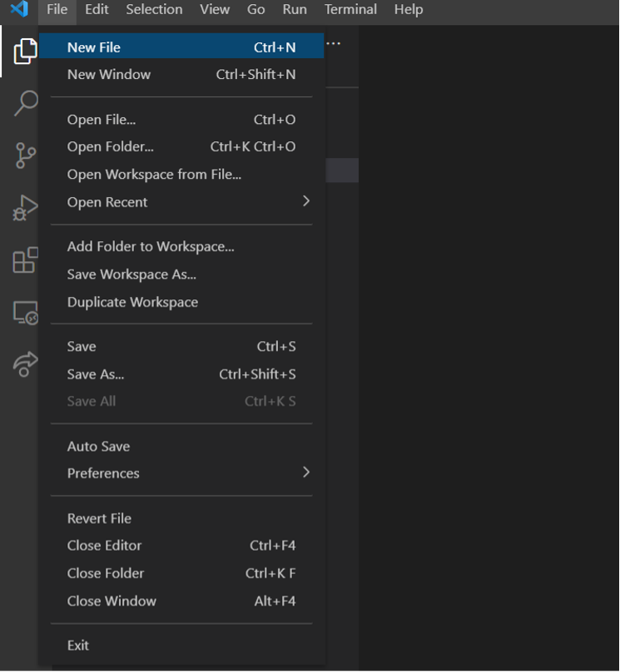Image resolution: width=620 pixels, height=672 pixels.
Task: Open the Selection menu
Action: (x=154, y=9)
